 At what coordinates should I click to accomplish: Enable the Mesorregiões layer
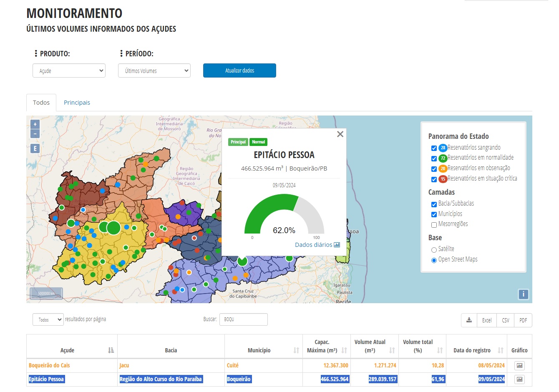(x=434, y=225)
